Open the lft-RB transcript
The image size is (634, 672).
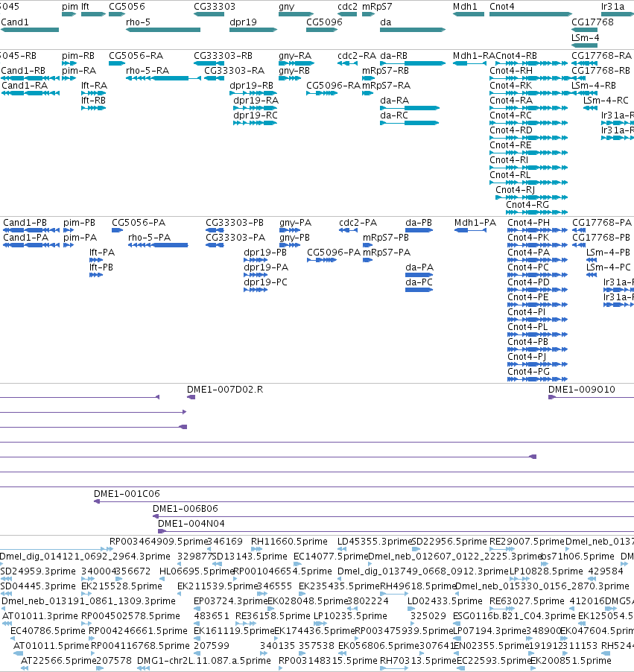pyautogui.click(x=93, y=108)
